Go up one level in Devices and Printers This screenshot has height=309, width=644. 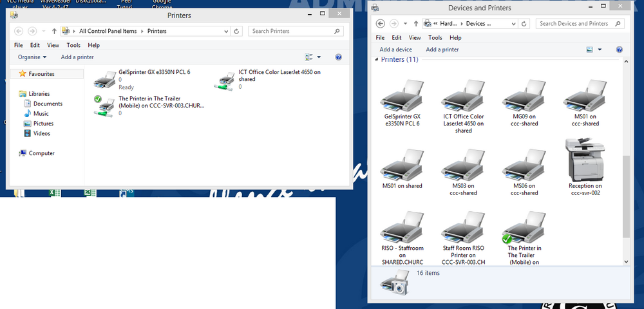coord(416,24)
